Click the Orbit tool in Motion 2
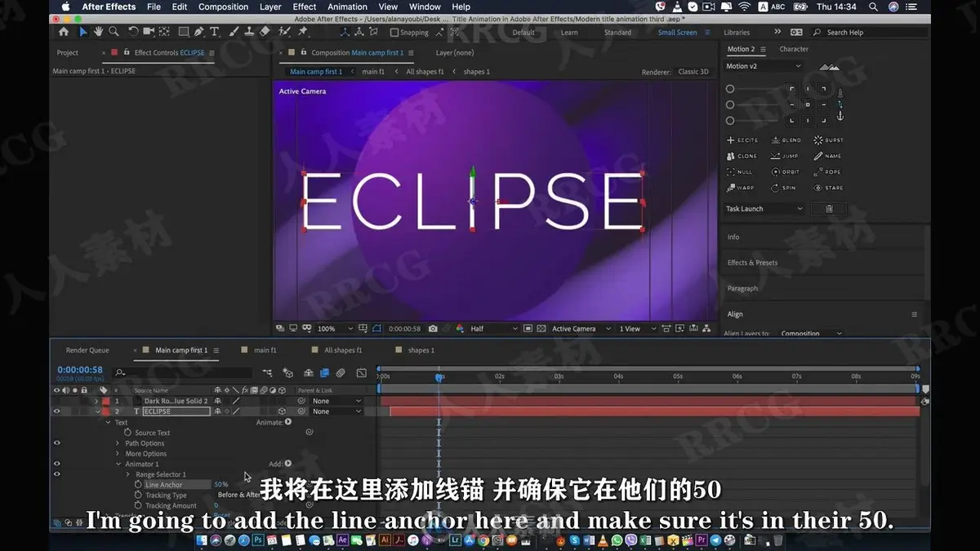Screen dimensions: 980x551 click(x=786, y=172)
